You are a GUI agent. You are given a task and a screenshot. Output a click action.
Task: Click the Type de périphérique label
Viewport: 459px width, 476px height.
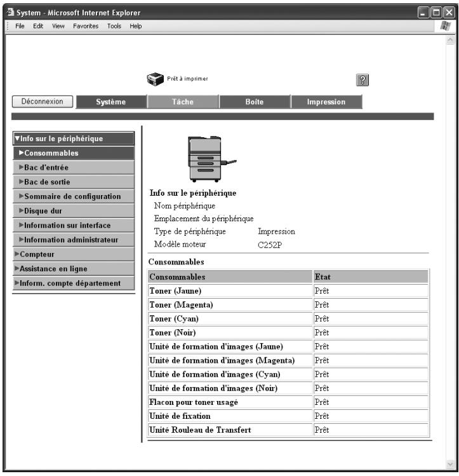[190, 231]
